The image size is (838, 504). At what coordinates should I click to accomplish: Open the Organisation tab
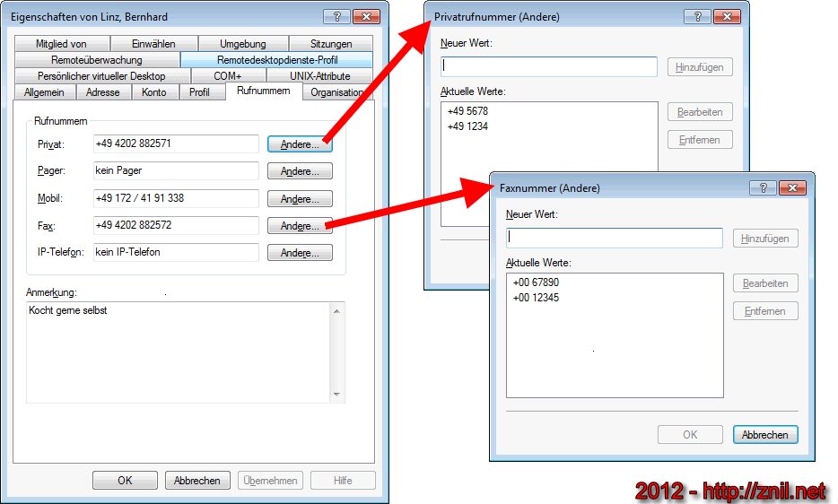coord(336,92)
